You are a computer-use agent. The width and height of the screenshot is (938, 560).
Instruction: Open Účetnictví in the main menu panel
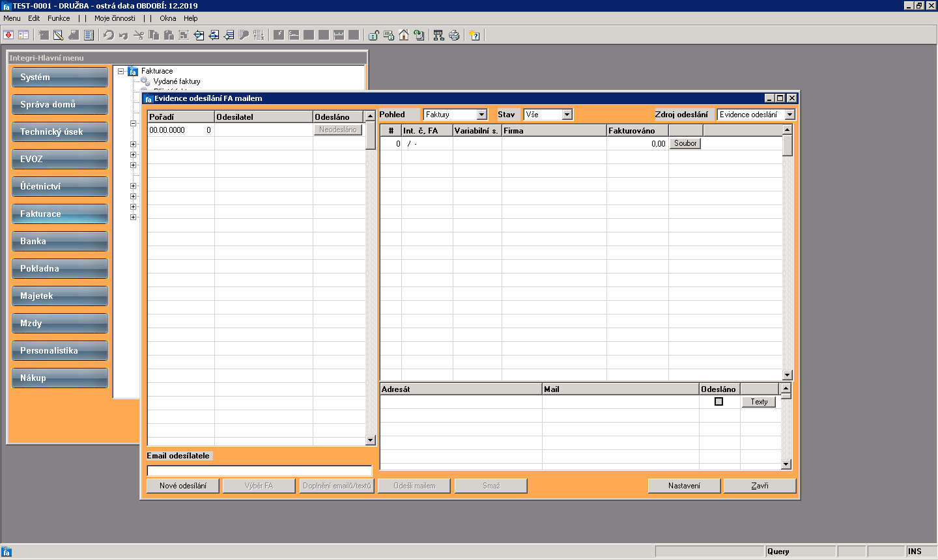click(x=60, y=187)
